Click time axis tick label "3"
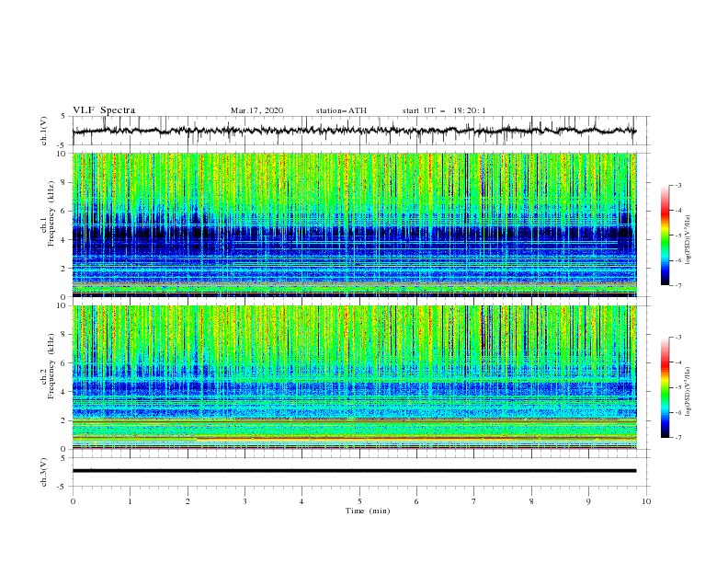 [x=245, y=501]
